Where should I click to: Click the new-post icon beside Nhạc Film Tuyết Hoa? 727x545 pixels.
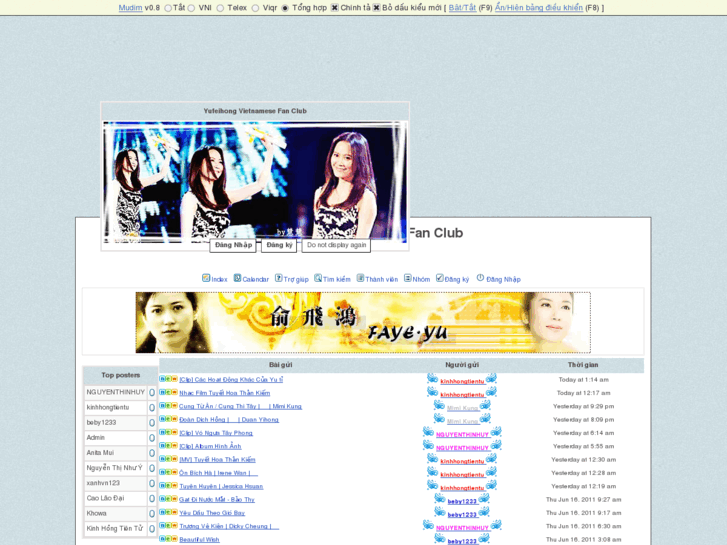click(x=168, y=392)
